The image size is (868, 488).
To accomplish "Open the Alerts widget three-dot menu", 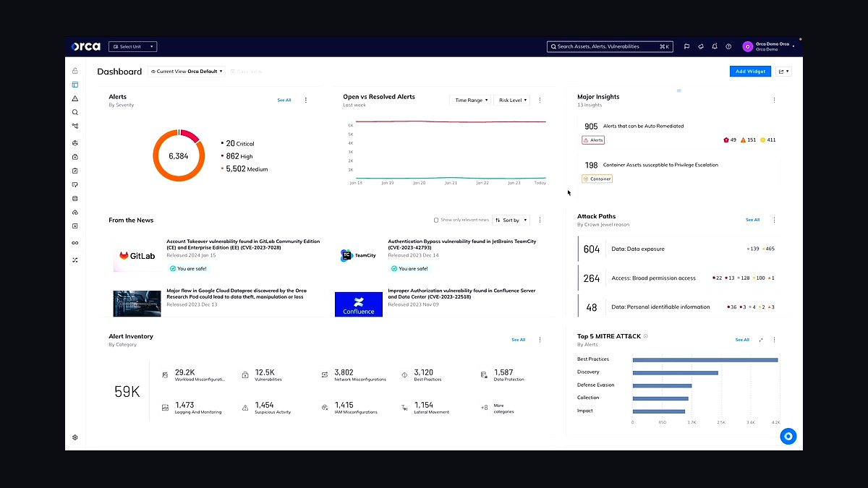I will pos(305,100).
